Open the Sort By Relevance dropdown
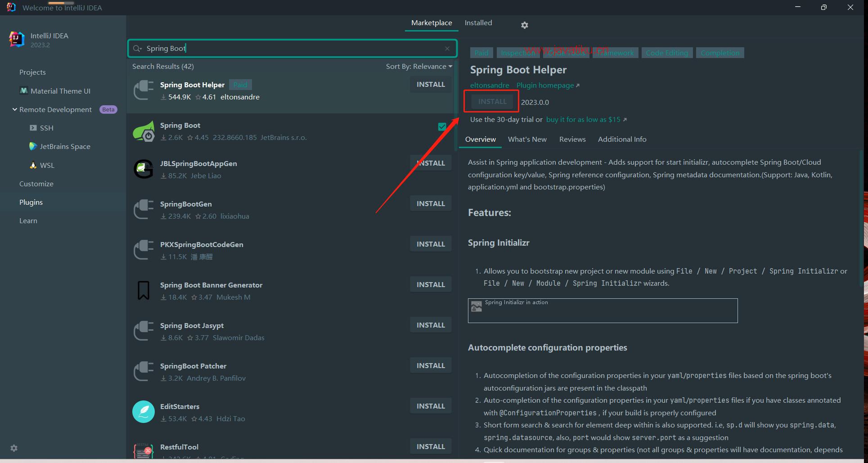868x463 pixels. (x=419, y=67)
